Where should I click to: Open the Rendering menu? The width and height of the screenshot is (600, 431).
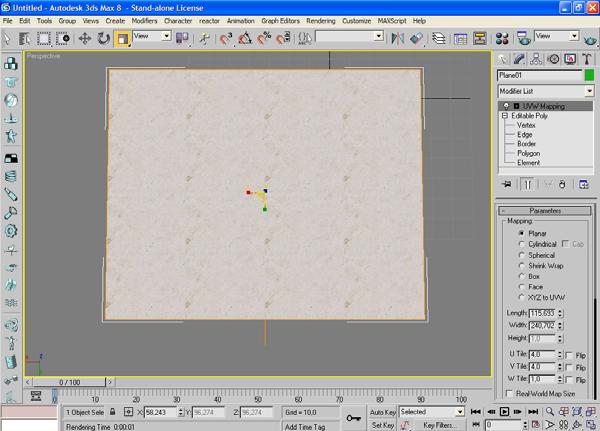point(321,21)
